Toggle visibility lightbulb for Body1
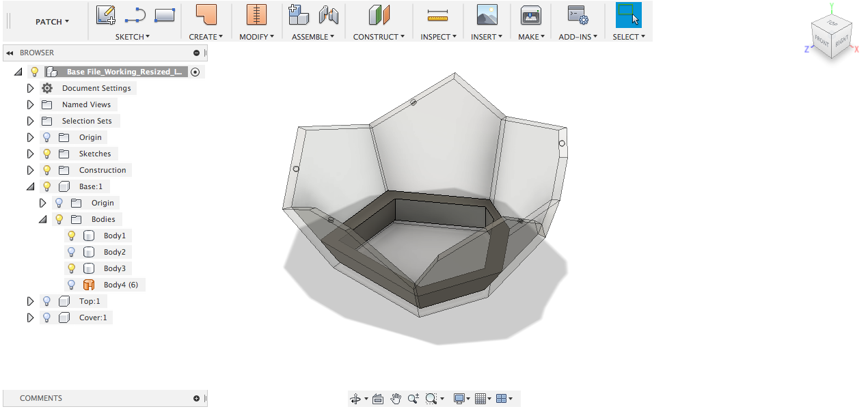Image resolution: width=868 pixels, height=409 pixels. coord(71,236)
